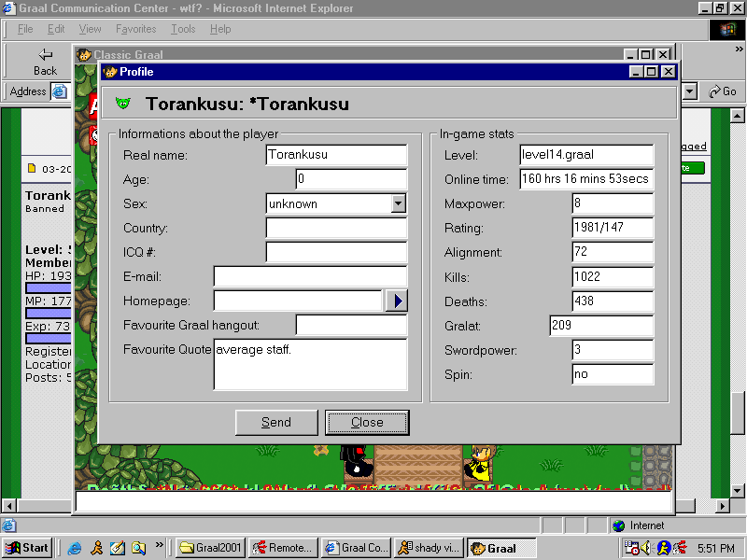Switch to Remote... taskbar window
The height and width of the screenshot is (560, 747).
pyautogui.click(x=284, y=548)
